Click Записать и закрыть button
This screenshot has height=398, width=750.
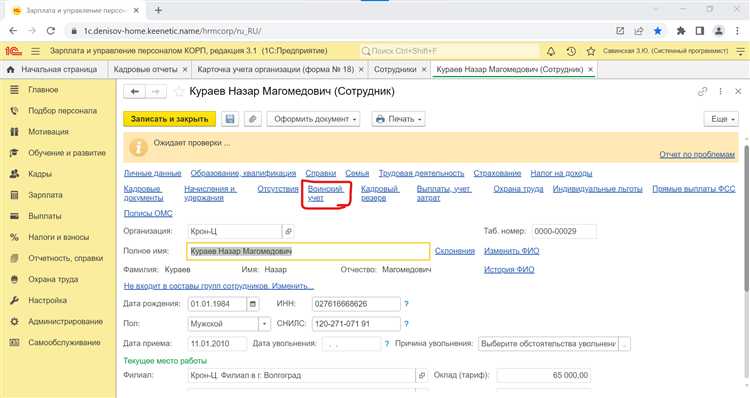[169, 119]
